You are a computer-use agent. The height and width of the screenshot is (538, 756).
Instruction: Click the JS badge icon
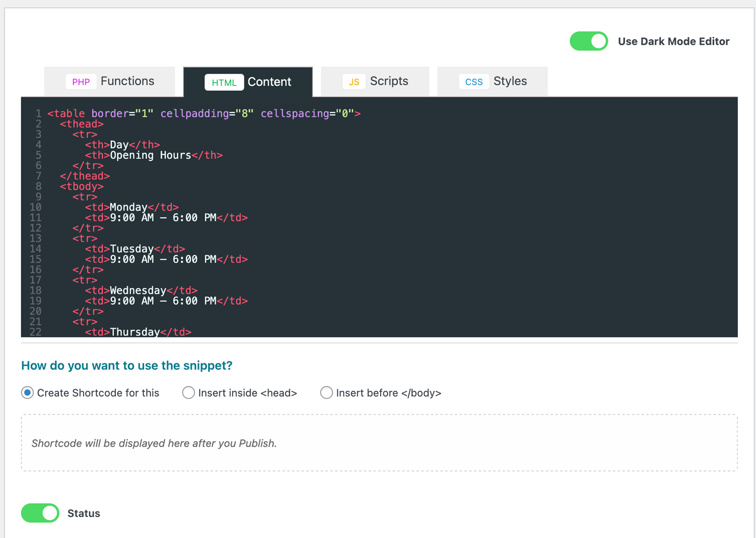pos(354,82)
